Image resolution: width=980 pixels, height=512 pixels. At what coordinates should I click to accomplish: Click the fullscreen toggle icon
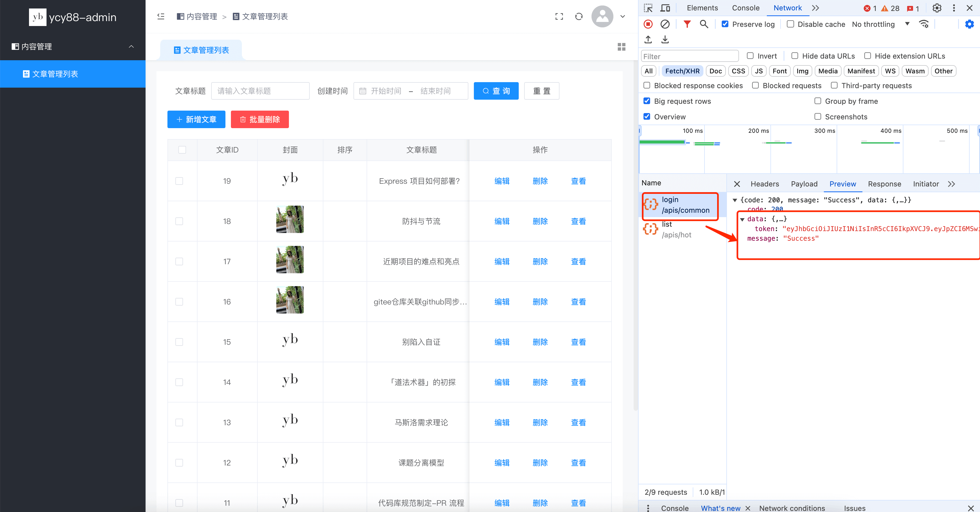(559, 16)
